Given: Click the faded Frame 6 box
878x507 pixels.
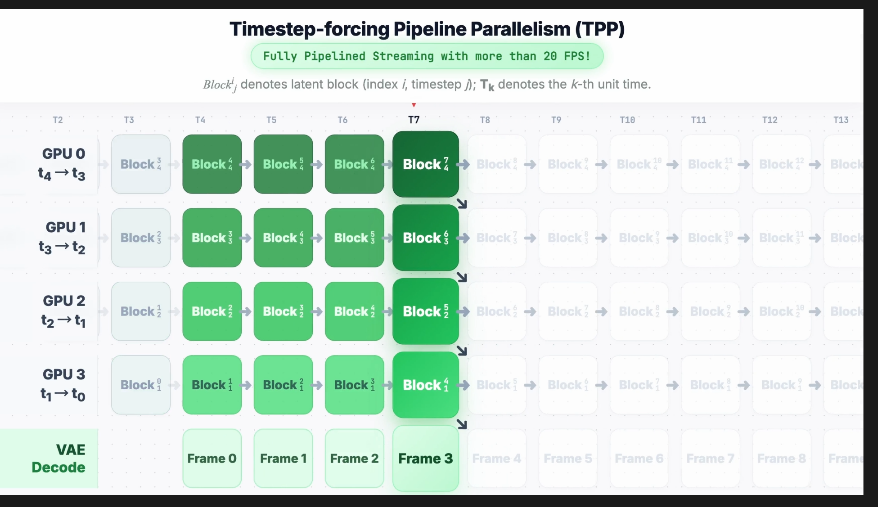Looking at the screenshot, I should [639, 459].
